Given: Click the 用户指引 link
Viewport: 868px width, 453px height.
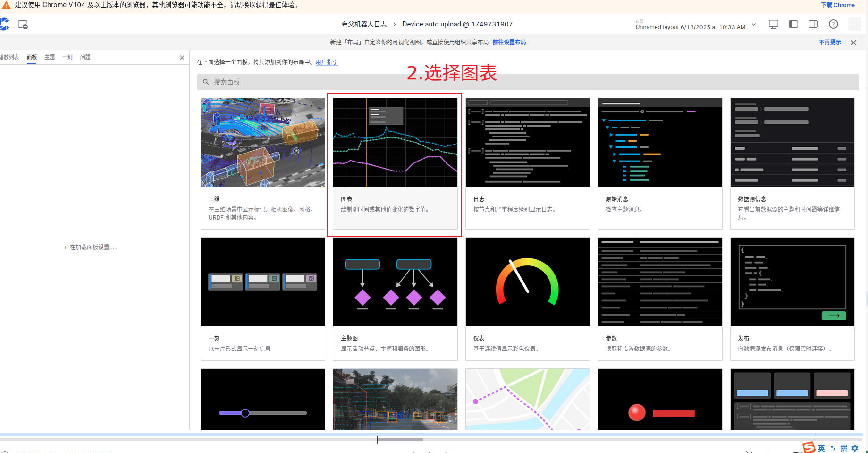Looking at the screenshot, I should (x=327, y=62).
